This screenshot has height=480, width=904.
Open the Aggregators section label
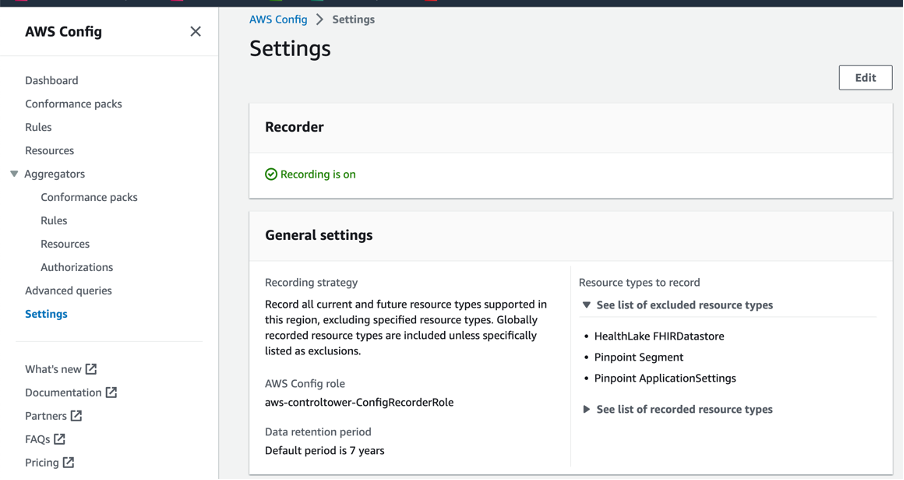(54, 173)
